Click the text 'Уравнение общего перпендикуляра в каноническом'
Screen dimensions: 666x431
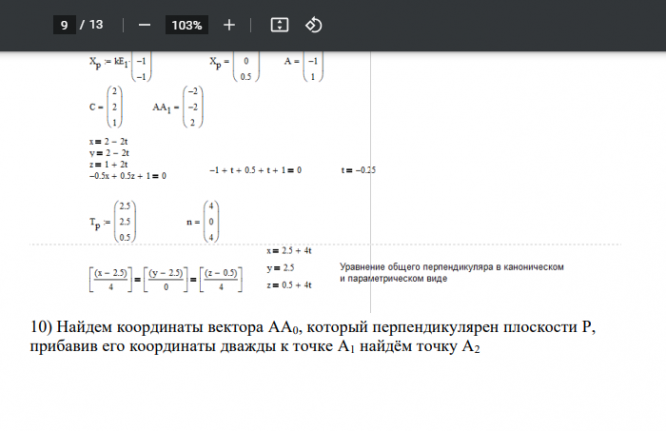click(452, 267)
